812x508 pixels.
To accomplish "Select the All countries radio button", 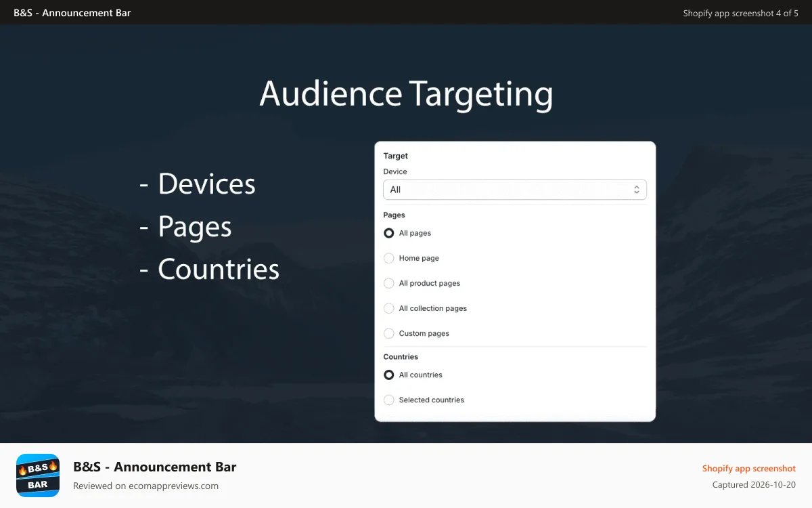I will pyautogui.click(x=388, y=375).
